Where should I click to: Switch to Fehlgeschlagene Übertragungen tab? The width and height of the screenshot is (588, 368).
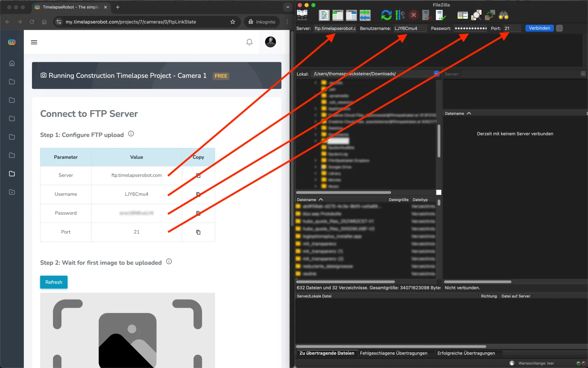(x=394, y=353)
